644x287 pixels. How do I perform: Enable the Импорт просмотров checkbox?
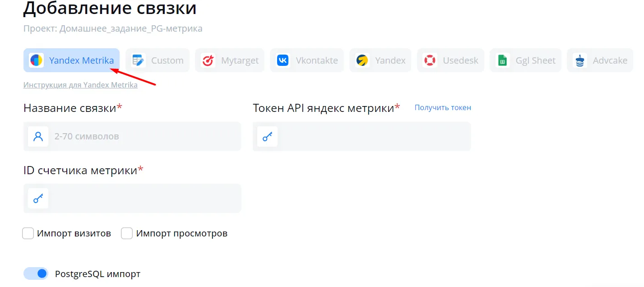[127, 233]
